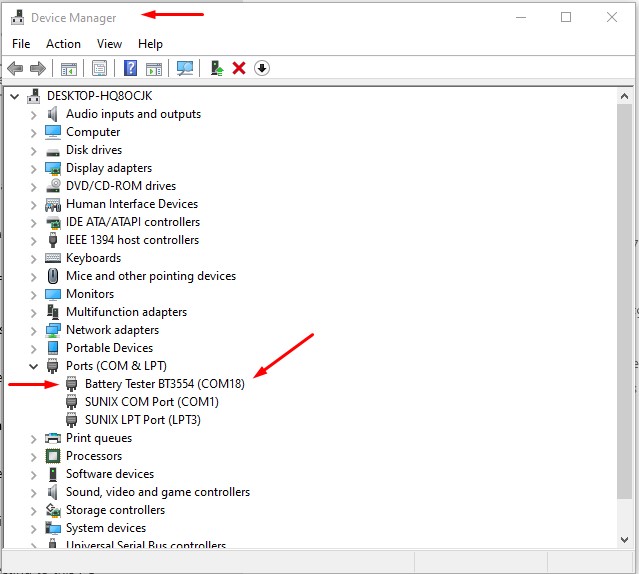This screenshot has width=639, height=574.
Task: Click the blue Help toolbar icon
Action: [x=130, y=68]
